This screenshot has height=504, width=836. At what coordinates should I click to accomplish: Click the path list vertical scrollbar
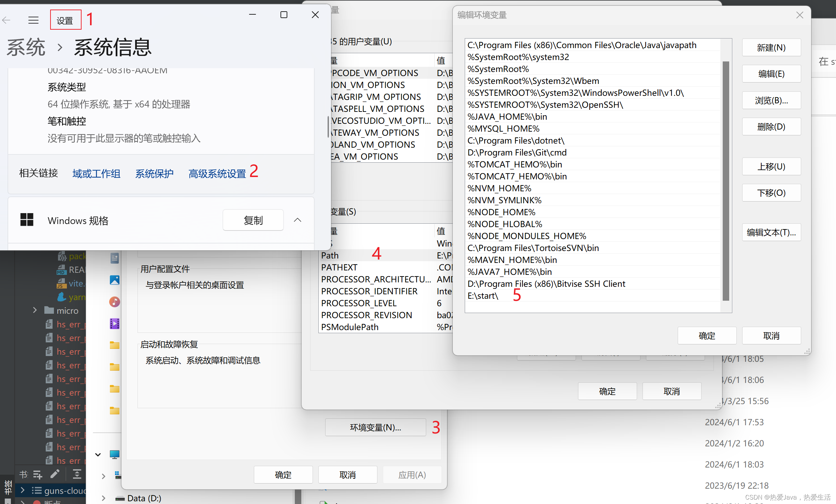tap(726, 181)
